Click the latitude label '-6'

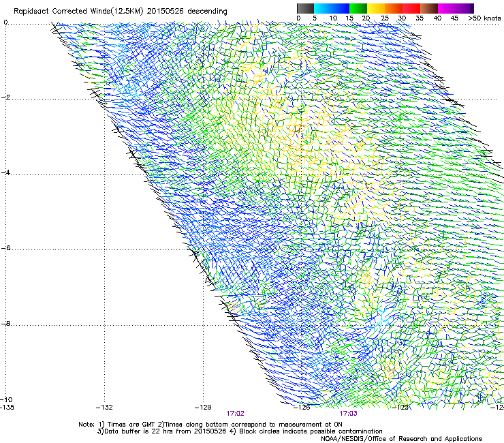click(x=5, y=248)
